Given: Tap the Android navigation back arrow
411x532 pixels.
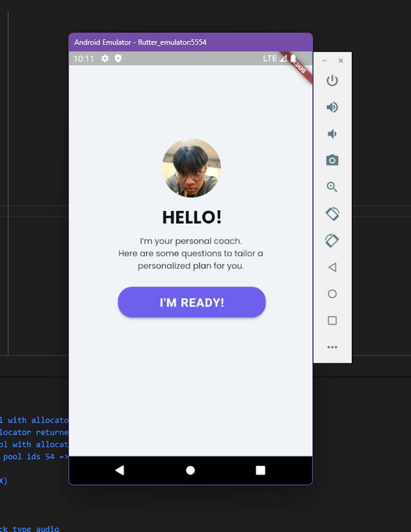Looking at the screenshot, I should click(120, 470).
